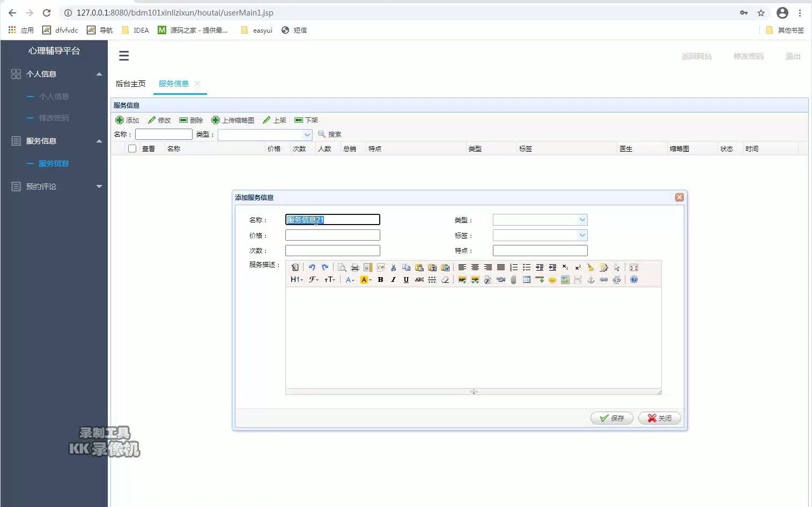This screenshot has width=812, height=507.
Task: Click the editor's print icon
Action: 355,267
